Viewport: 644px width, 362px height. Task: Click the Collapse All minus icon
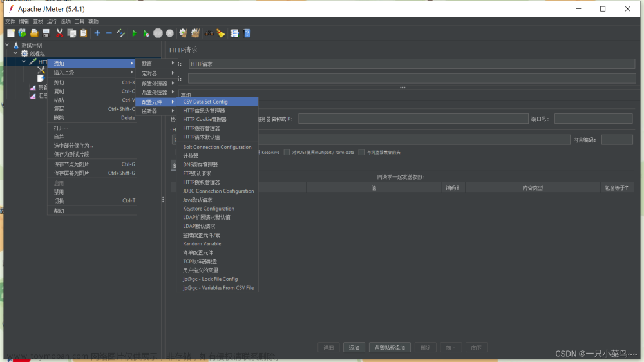(x=109, y=33)
